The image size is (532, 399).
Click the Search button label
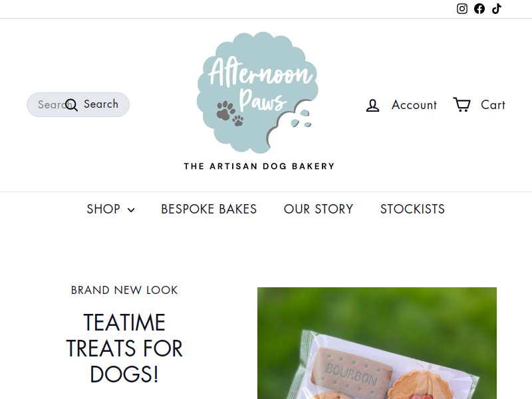[101, 104]
